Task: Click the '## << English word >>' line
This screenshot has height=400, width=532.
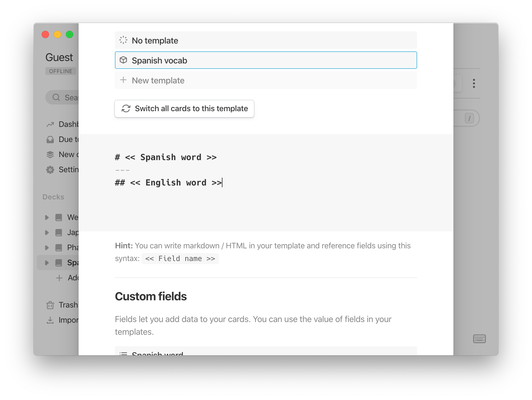Action: (x=168, y=183)
